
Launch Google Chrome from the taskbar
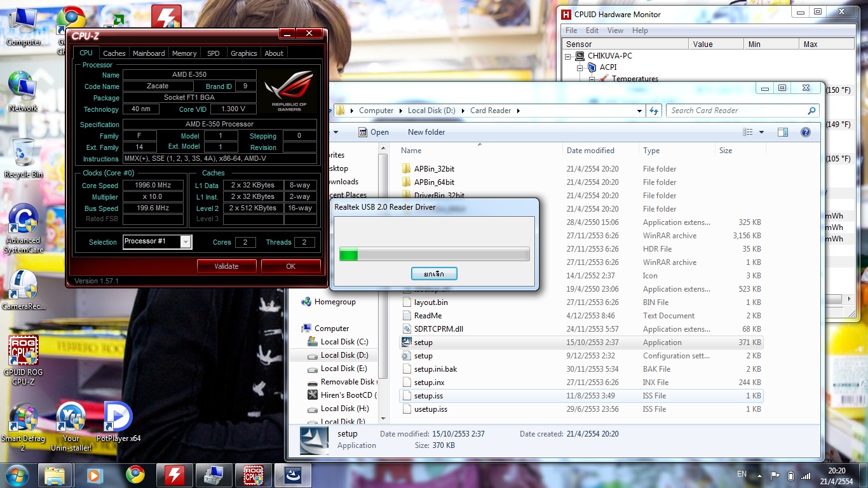pyautogui.click(x=135, y=475)
